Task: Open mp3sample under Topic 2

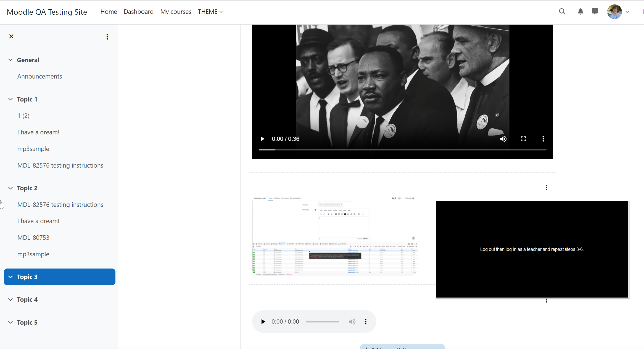Action: click(33, 254)
